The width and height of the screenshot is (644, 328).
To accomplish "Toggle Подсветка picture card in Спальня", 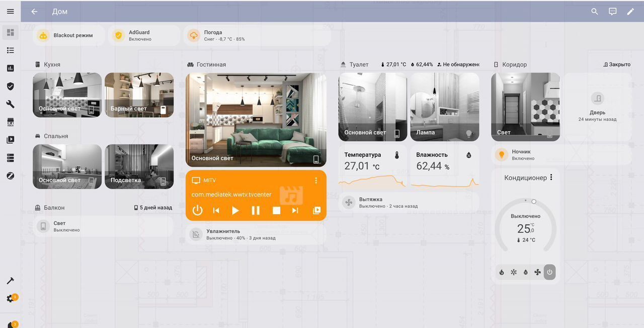I will tap(139, 167).
